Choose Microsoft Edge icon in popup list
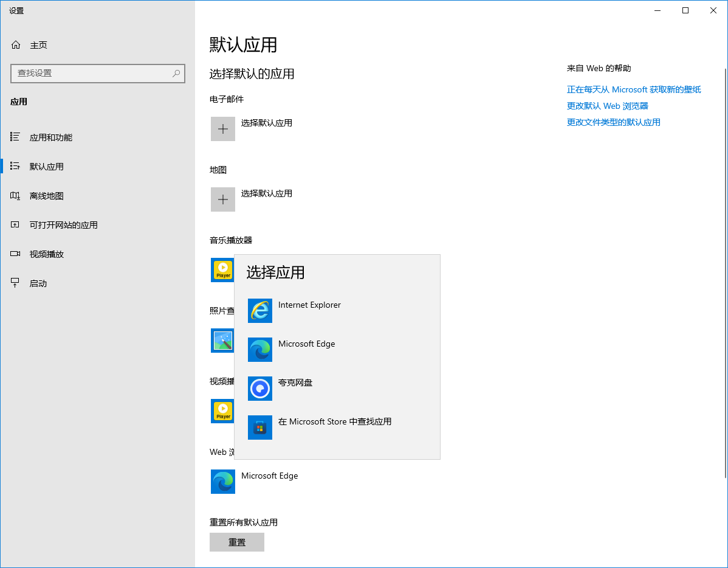 click(x=260, y=350)
